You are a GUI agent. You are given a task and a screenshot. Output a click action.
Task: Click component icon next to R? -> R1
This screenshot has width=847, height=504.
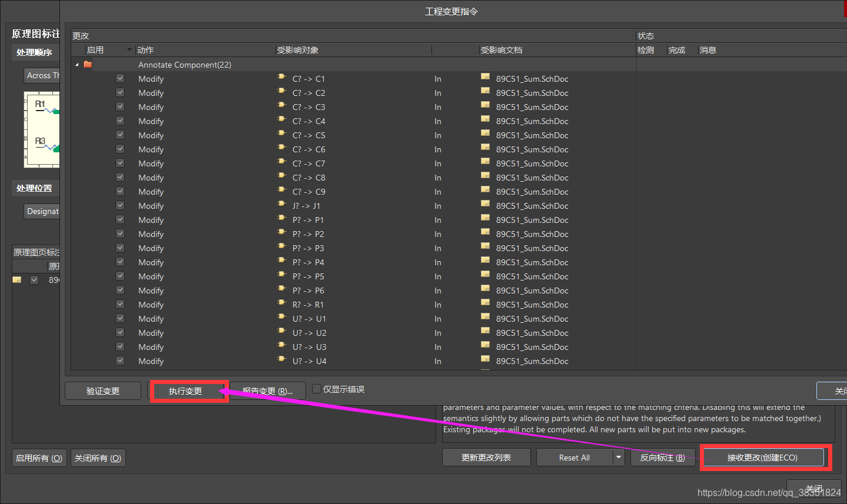tap(281, 303)
